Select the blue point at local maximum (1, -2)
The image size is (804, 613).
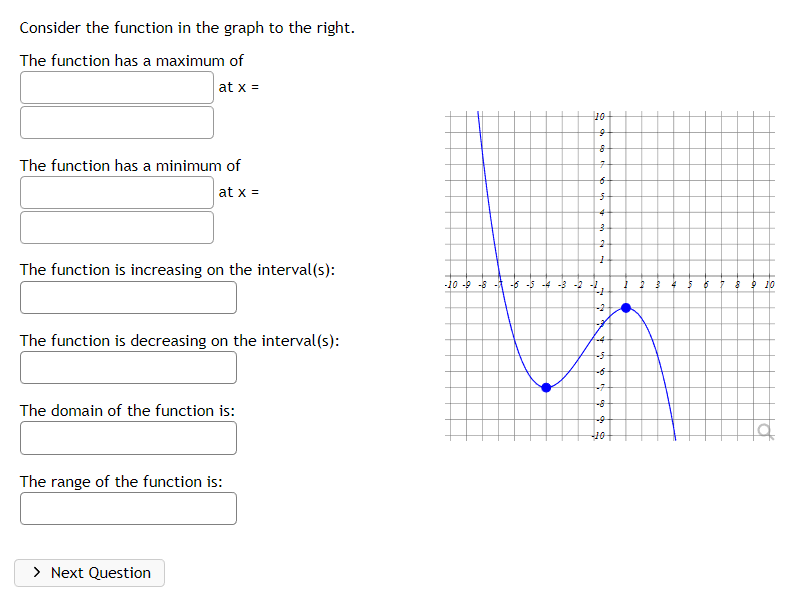pyautogui.click(x=625, y=308)
